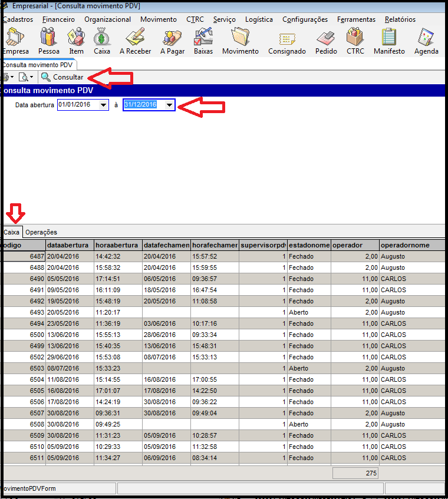Image resolution: width=448 pixels, height=499 pixels.
Task: Open the Relatórios menu
Action: (400, 19)
